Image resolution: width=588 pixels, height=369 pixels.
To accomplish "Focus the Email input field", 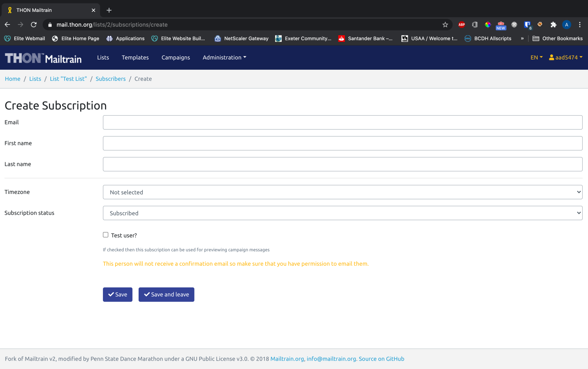I will pos(343,122).
